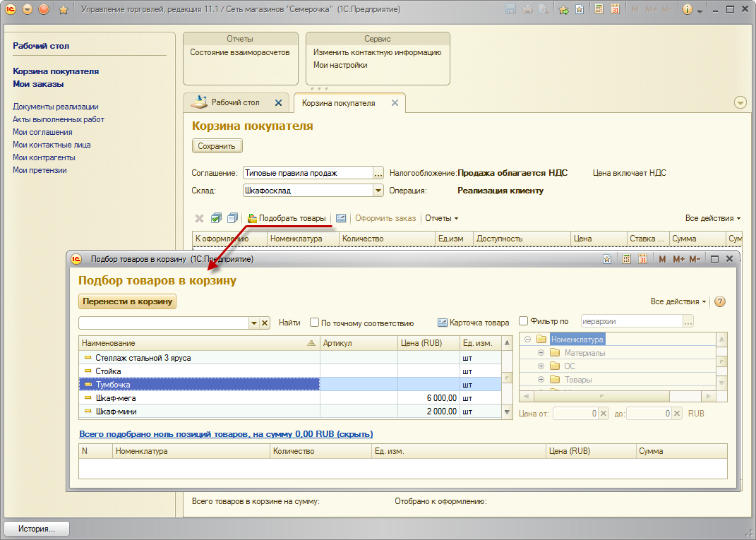Click the product card icon in basket toolbar
This screenshot has width=756, height=540.
click(341, 218)
